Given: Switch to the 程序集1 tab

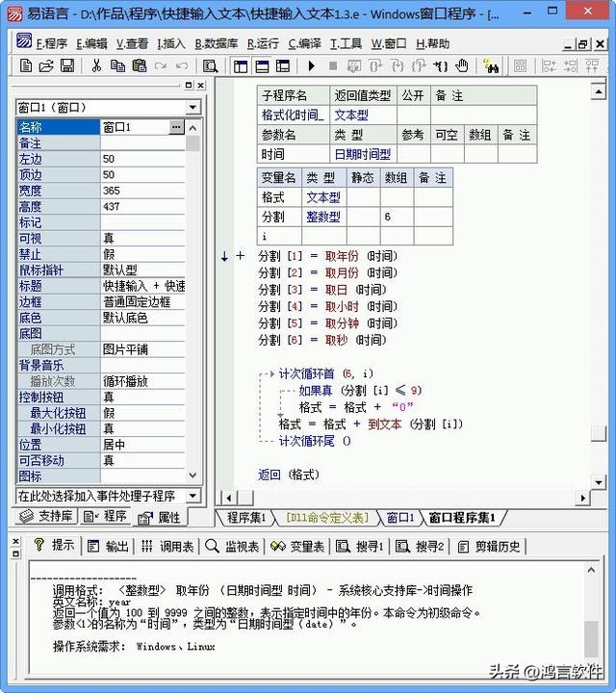Looking at the screenshot, I should (x=245, y=518).
